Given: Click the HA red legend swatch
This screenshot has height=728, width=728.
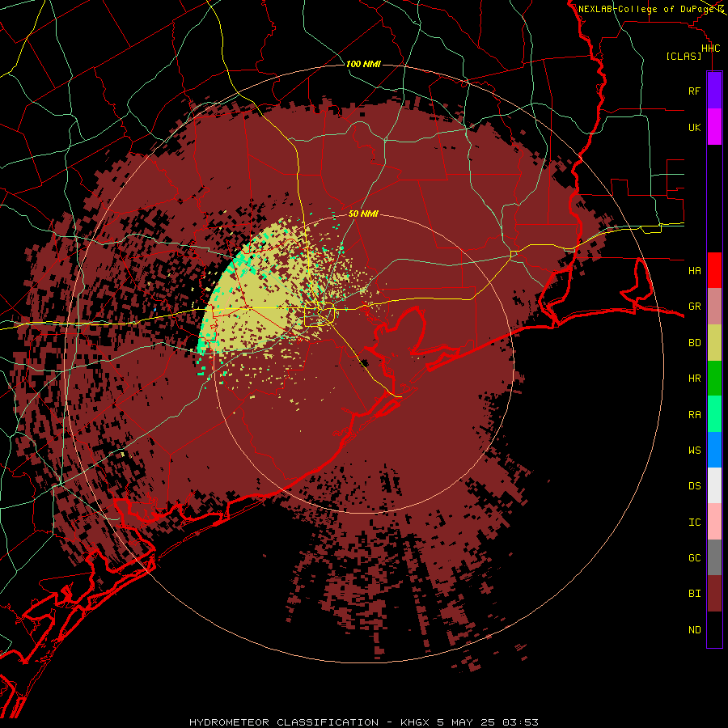Looking at the screenshot, I should [x=714, y=270].
